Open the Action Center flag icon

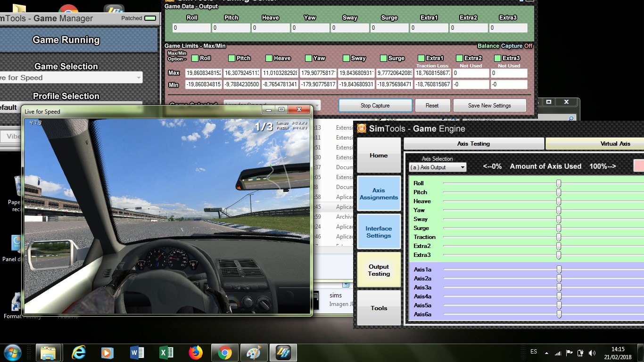(570, 353)
